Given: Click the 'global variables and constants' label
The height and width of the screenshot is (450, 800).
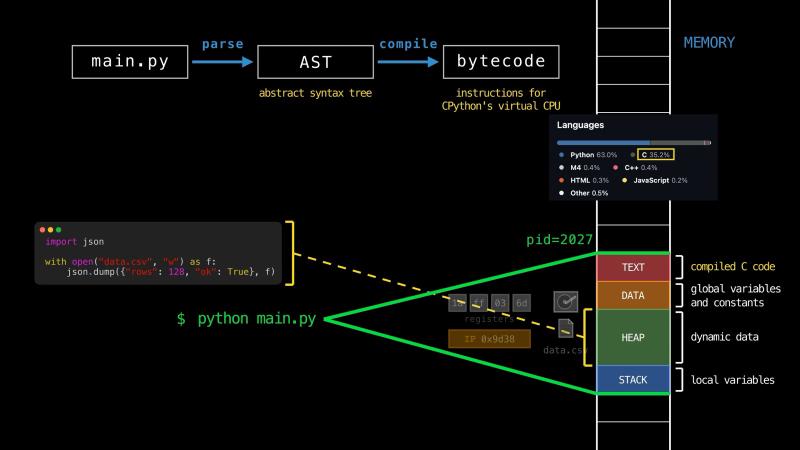Looking at the screenshot, I should pos(736,295).
